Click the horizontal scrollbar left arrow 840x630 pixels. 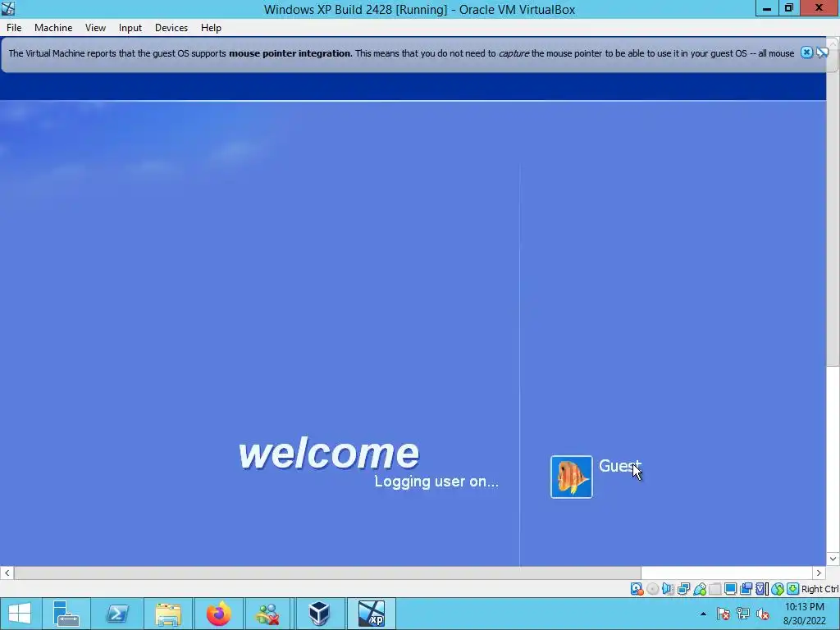(x=7, y=573)
